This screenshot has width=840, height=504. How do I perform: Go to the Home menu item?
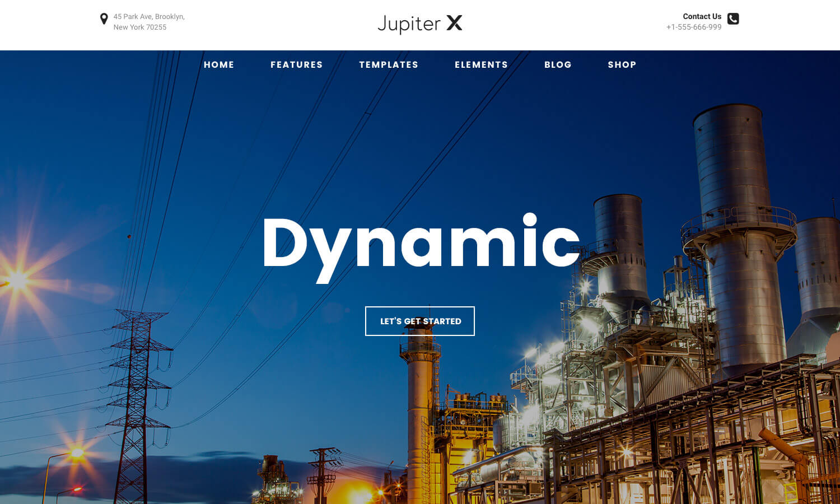(x=219, y=65)
